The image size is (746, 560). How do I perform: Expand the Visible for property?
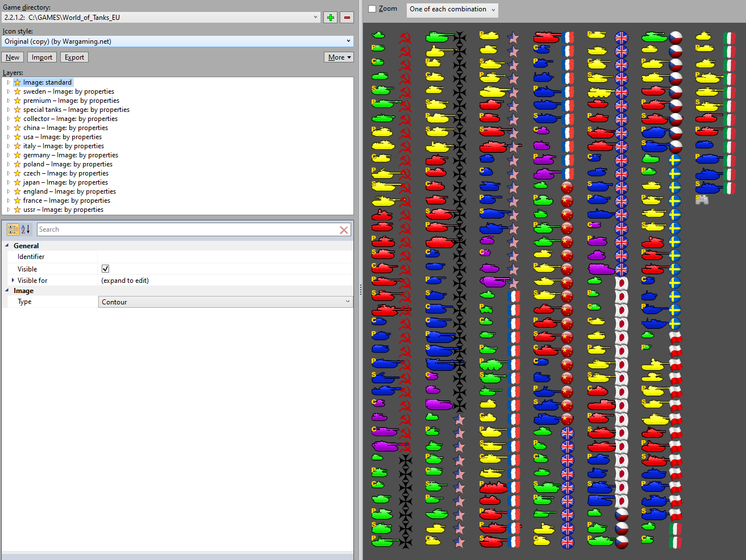13,280
